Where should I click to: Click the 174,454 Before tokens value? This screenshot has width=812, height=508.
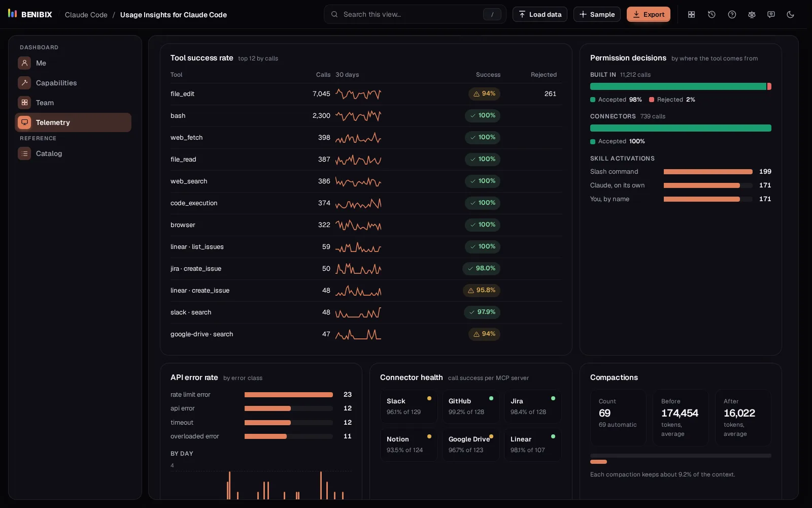680,413
